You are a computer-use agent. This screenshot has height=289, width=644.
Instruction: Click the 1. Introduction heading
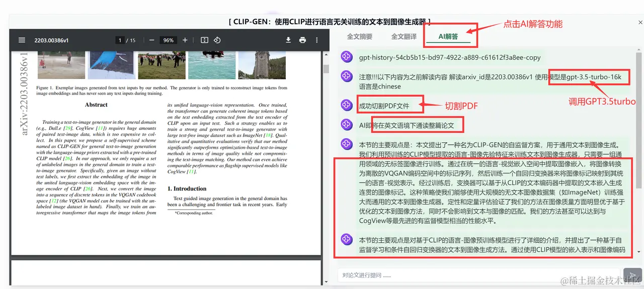[x=187, y=188]
